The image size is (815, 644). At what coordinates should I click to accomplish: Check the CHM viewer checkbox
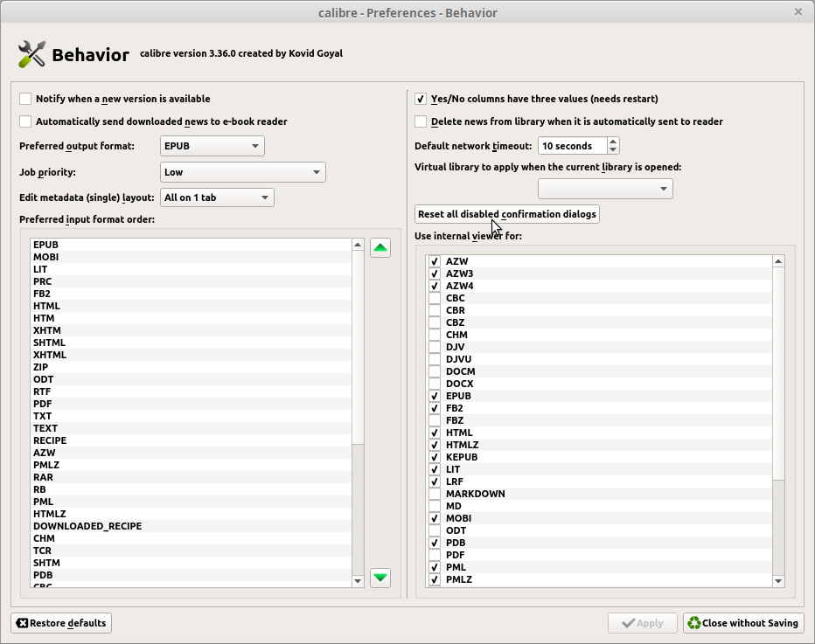coord(435,335)
